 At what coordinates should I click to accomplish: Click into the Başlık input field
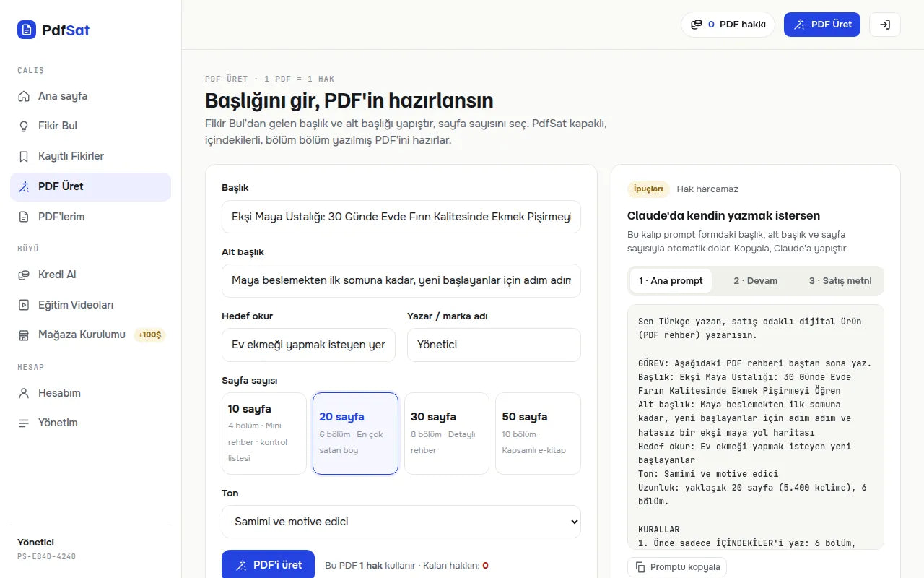click(x=401, y=217)
